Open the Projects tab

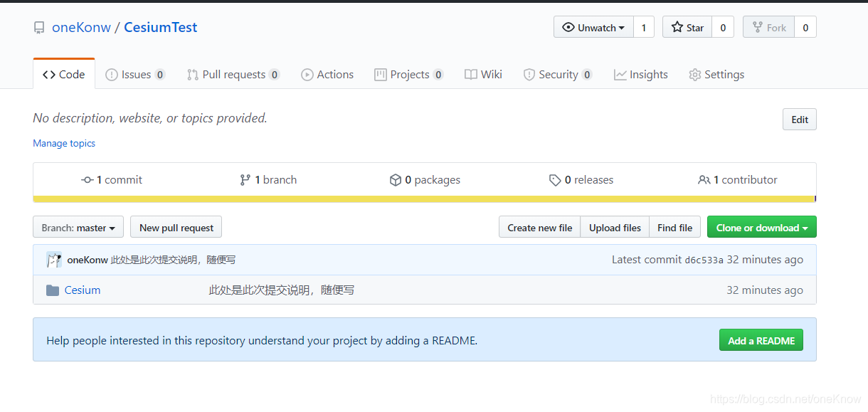409,75
